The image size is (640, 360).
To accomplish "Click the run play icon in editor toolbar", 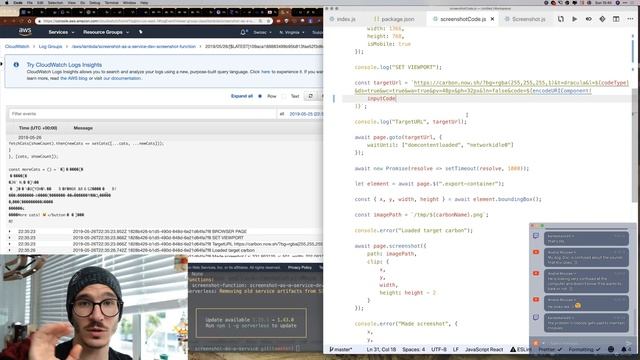I will click(575, 19).
